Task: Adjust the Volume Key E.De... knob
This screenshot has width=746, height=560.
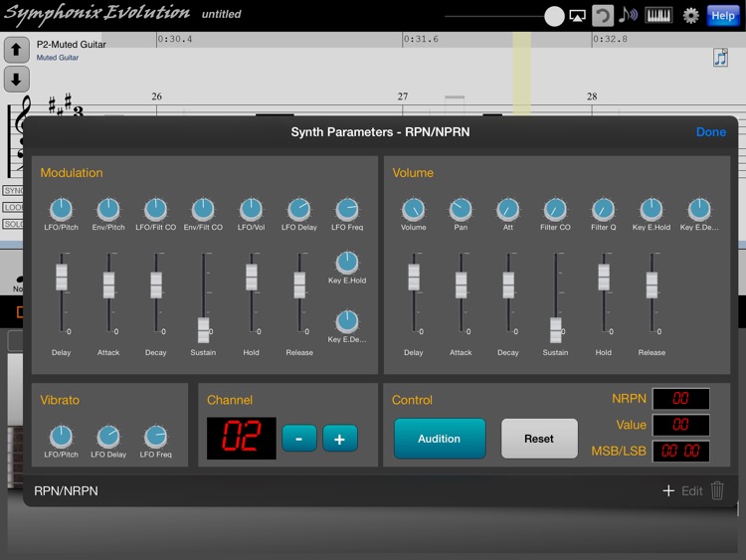Action: tap(699, 209)
